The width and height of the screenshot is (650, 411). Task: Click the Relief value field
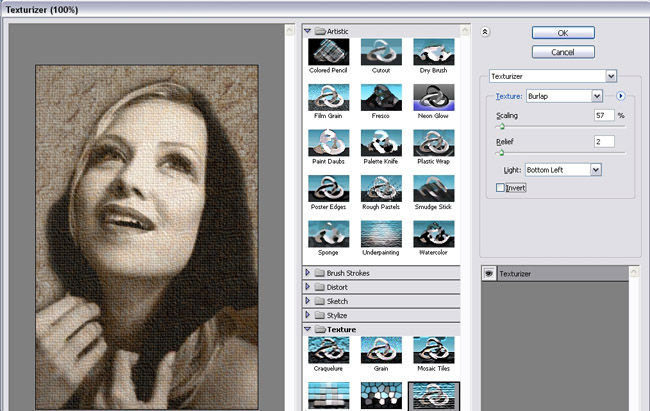604,141
